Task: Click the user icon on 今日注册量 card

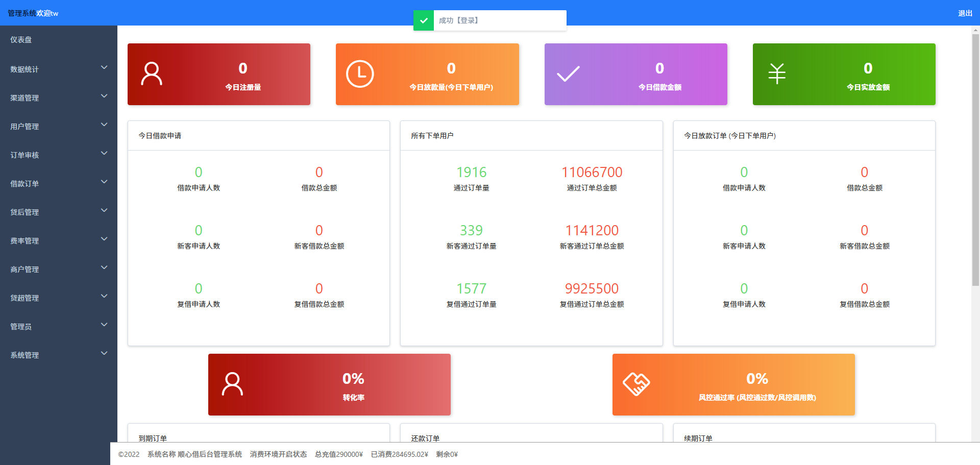Action: click(x=152, y=74)
